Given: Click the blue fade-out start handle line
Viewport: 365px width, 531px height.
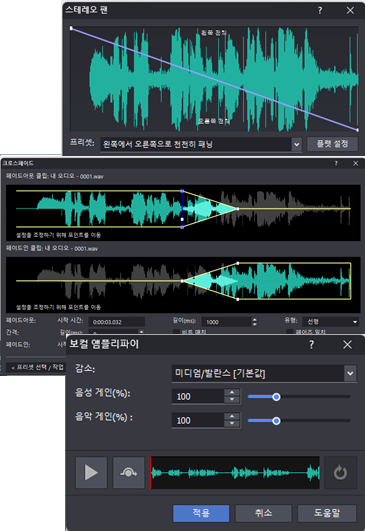Looking at the screenshot, I should click(182, 209).
